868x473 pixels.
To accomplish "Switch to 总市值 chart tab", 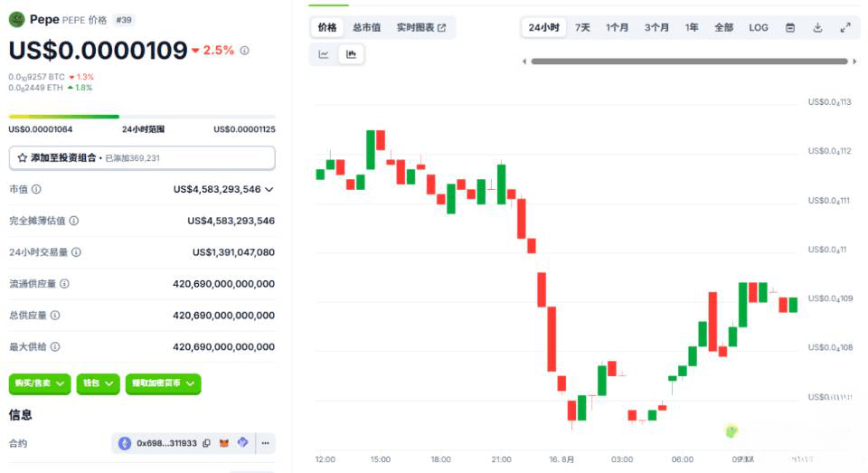I will (x=366, y=28).
